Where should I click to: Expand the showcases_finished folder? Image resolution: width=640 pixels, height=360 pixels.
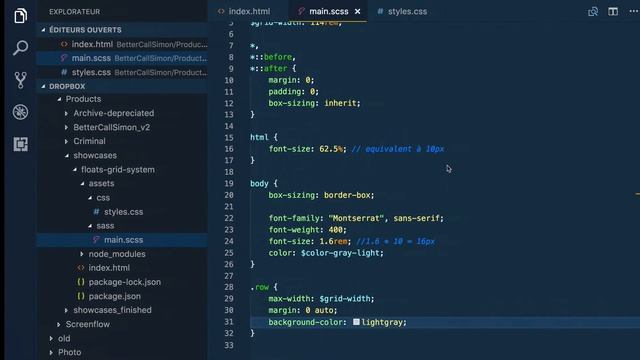tap(67, 310)
